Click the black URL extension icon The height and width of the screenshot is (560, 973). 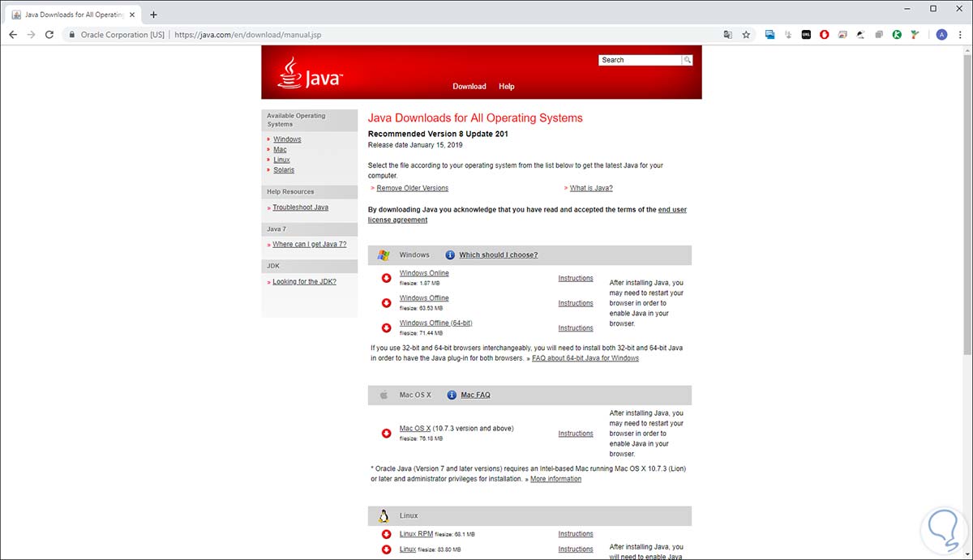pyautogui.click(x=806, y=35)
